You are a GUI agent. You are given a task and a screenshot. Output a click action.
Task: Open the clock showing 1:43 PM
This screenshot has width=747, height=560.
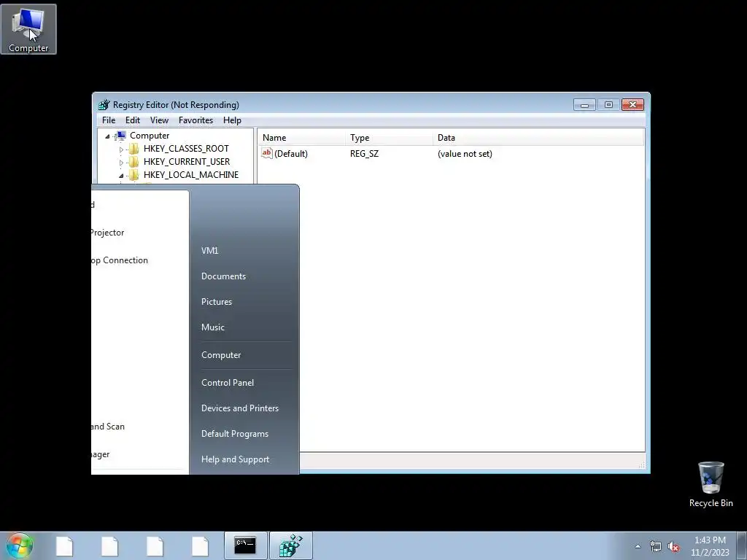tap(710, 546)
